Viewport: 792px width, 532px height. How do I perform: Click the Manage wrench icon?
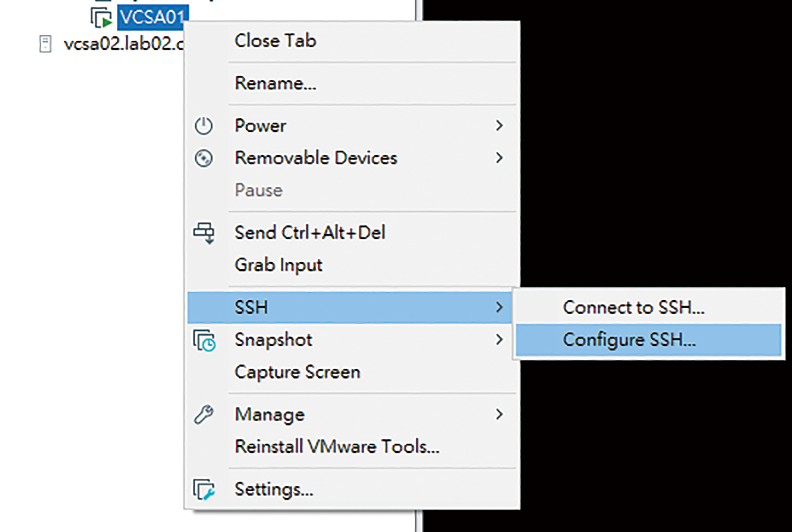[x=204, y=415]
